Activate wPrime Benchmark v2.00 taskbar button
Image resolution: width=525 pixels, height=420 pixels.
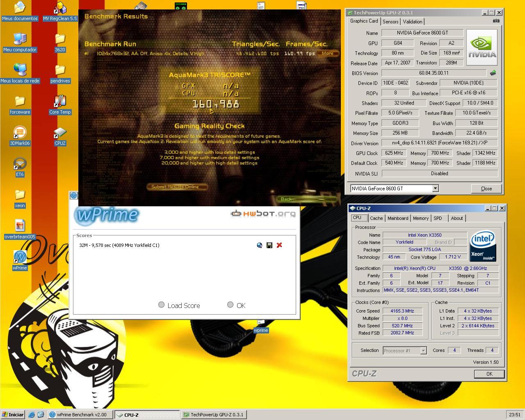[x=80, y=415]
